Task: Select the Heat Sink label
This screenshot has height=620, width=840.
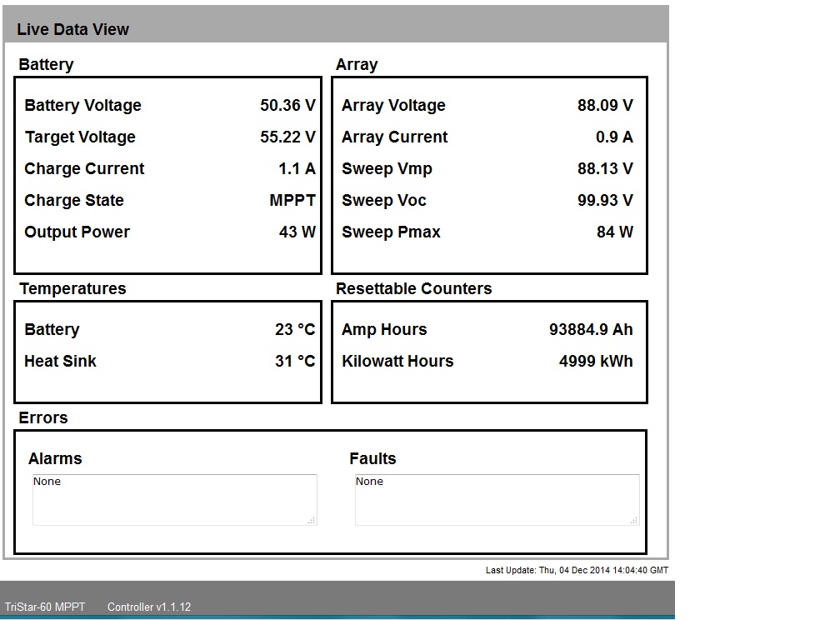Action: [x=60, y=361]
